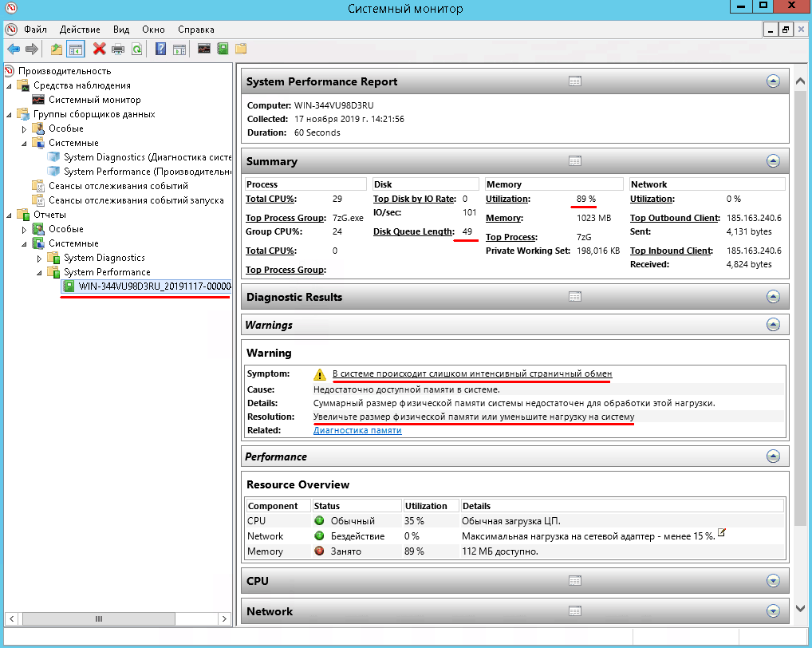The width and height of the screenshot is (812, 648).
Task: Click the note icon beside Network details
Action: pyautogui.click(x=722, y=533)
